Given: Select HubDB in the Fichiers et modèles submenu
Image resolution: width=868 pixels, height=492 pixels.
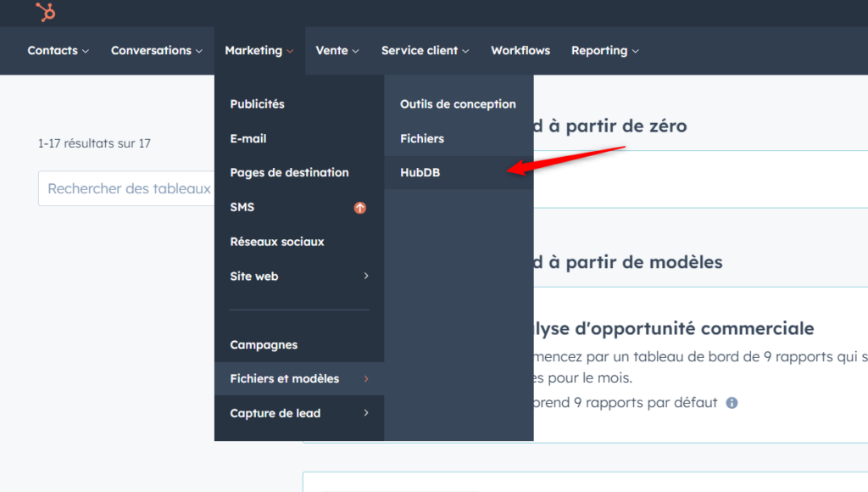Looking at the screenshot, I should click(x=420, y=172).
